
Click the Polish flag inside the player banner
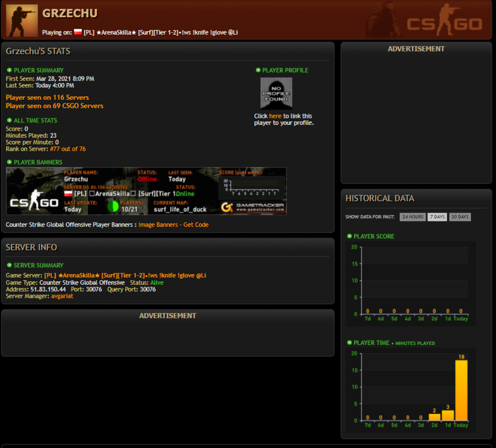[68, 194]
